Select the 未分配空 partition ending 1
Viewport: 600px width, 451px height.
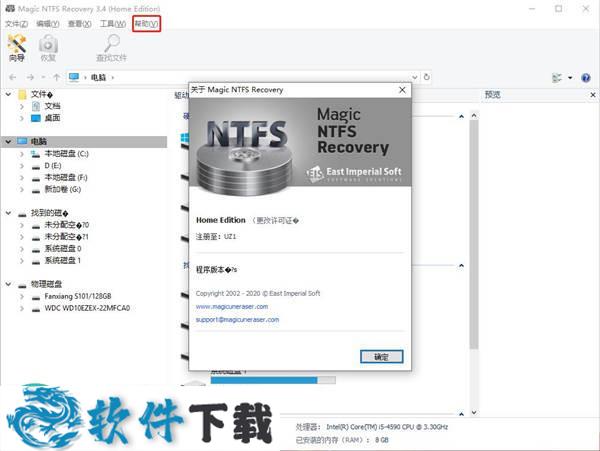click(x=66, y=237)
